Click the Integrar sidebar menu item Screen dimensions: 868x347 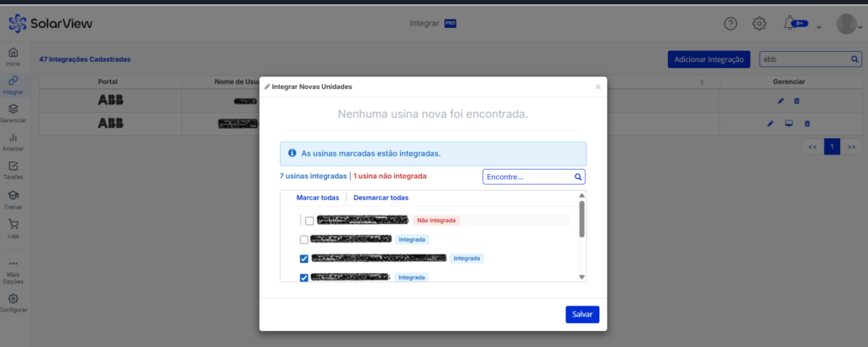pos(13,83)
